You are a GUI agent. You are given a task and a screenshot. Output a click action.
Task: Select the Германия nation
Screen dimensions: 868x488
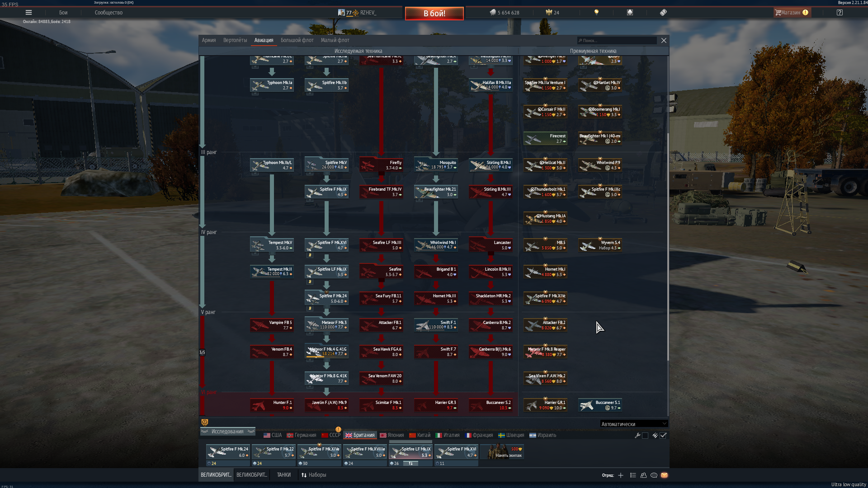(x=302, y=435)
